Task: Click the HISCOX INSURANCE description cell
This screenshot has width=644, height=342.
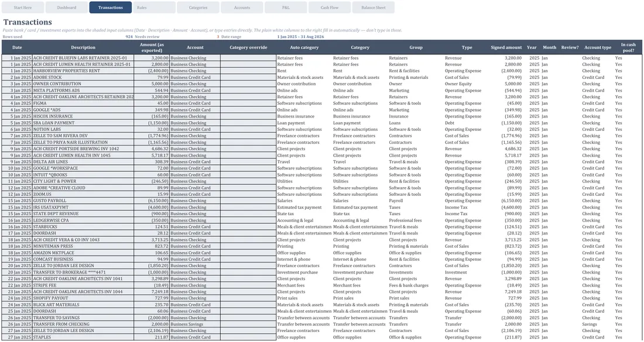Action: (83, 116)
